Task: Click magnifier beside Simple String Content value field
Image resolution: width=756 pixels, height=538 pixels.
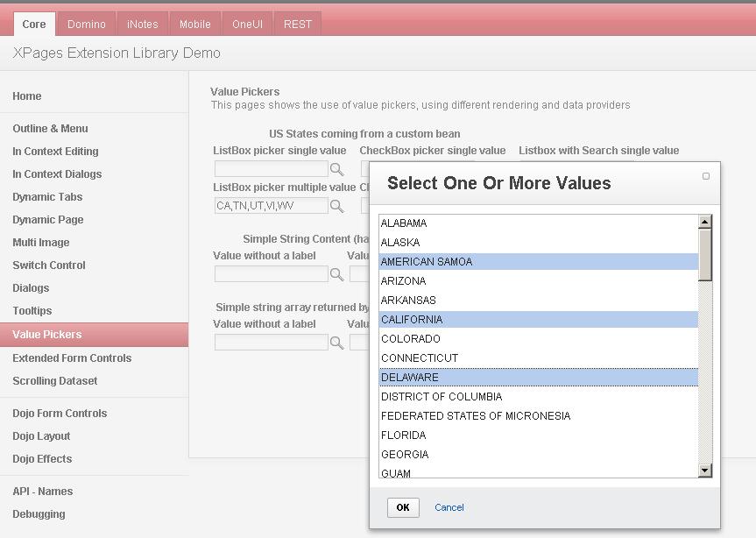Action: (336, 274)
